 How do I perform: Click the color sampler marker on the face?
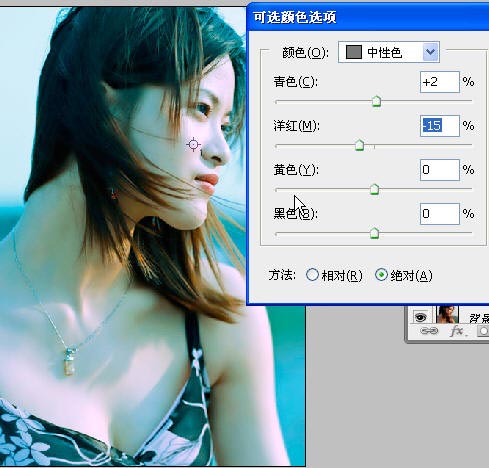tap(194, 144)
